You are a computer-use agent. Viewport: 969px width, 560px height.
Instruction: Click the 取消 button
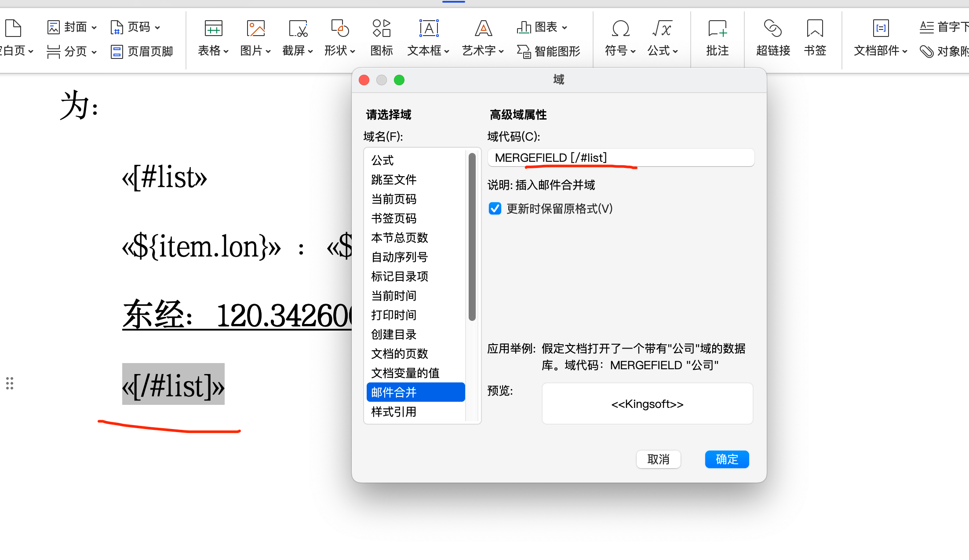658,459
